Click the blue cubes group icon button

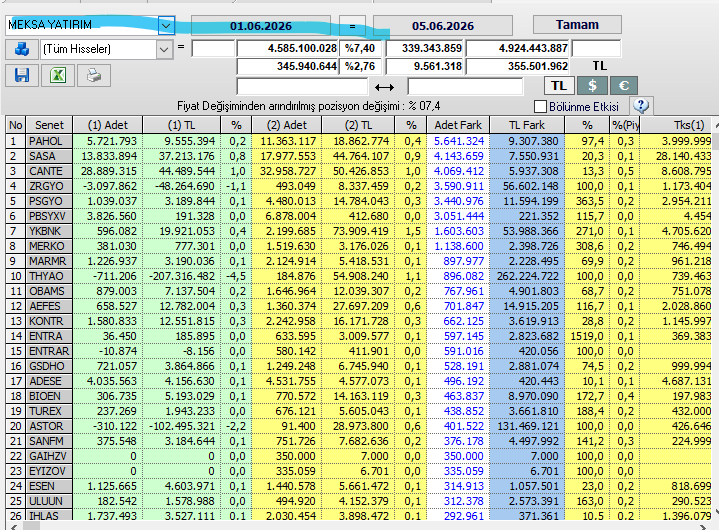click(x=22, y=49)
